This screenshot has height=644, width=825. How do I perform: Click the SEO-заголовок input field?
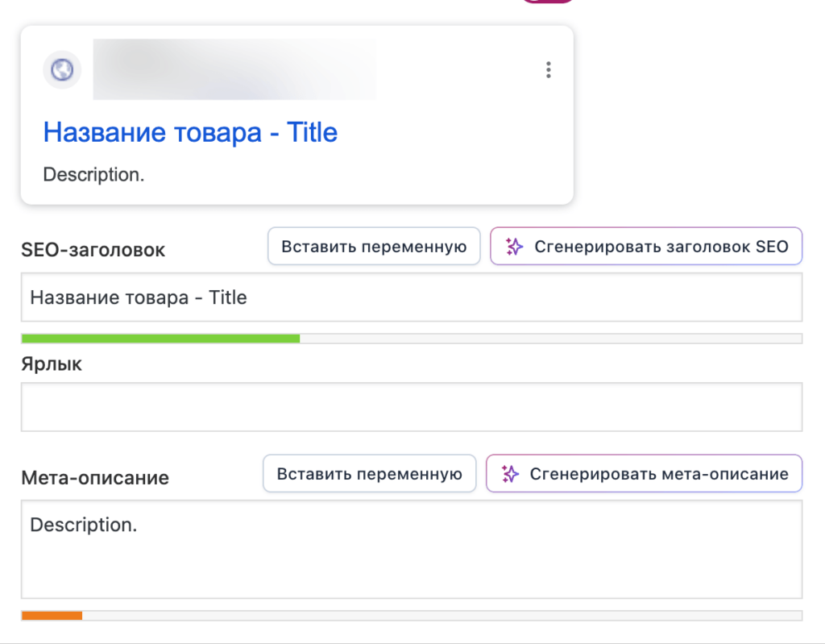[412, 297]
